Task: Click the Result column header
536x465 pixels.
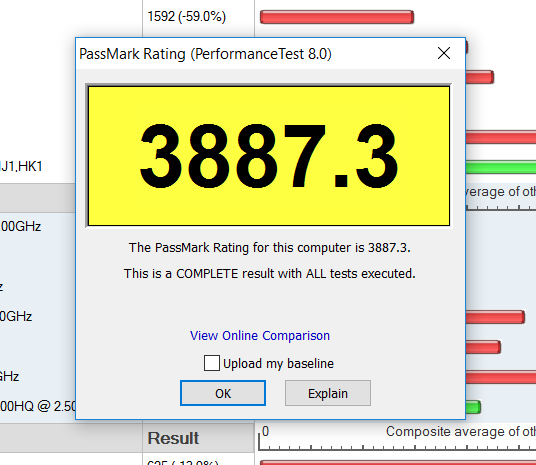Action: point(198,438)
